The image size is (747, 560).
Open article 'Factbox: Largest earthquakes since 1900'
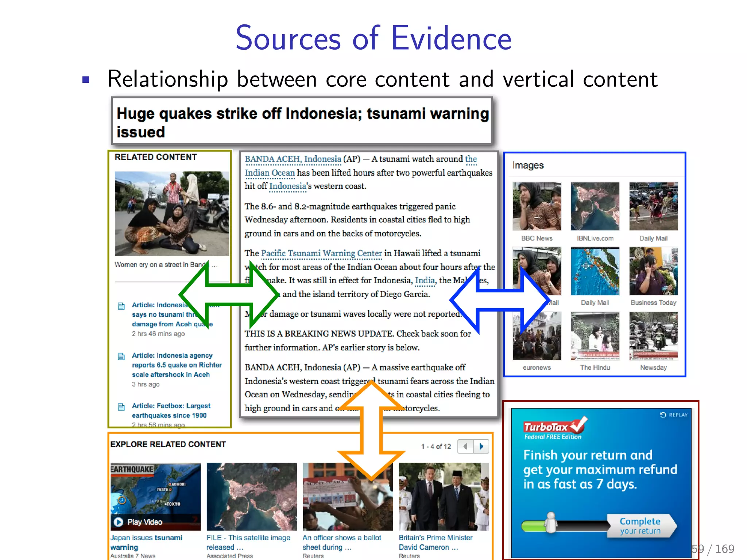pos(171,411)
